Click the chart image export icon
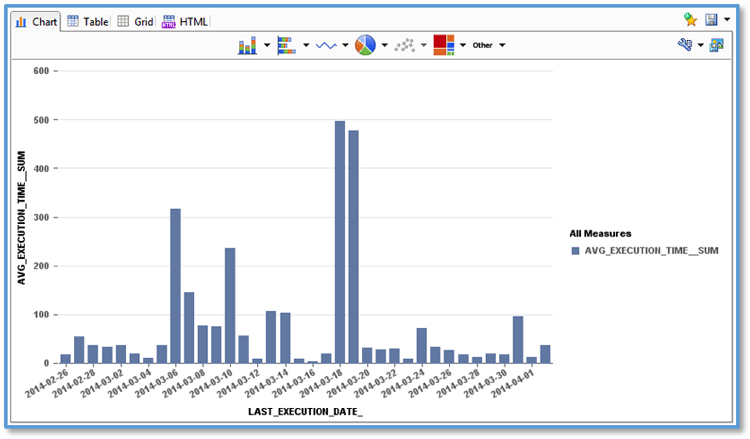The image size is (750, 439). (716, 45)
